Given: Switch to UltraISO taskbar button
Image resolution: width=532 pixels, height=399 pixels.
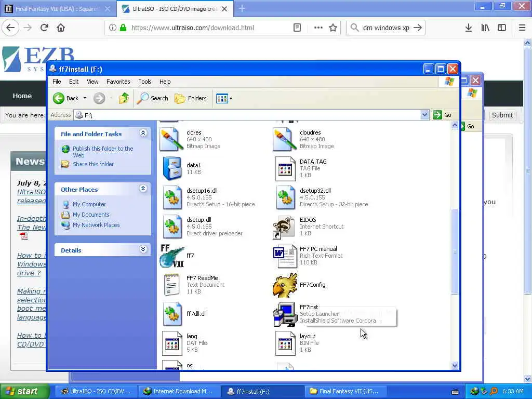Looking at the screenshot, I should pyautogui.click(x=96, y=392).
